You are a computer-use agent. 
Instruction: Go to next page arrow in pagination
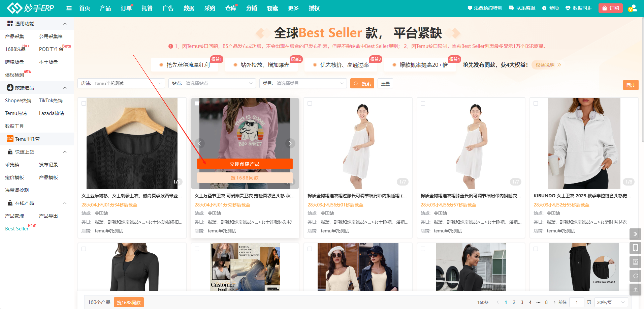click(x=554, y=302)
